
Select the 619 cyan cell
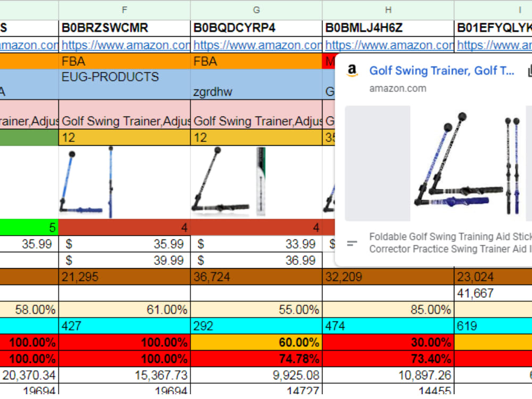click(493, 326)
